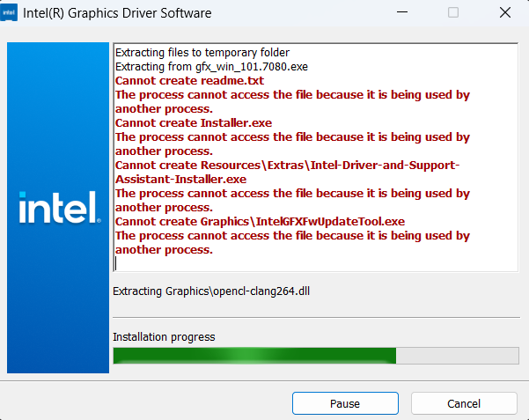This screenshot has width=529, height=420.
Task: Click the "Intel(R) Graphics Driver Software" title text
Action: [x=117, y=13]
